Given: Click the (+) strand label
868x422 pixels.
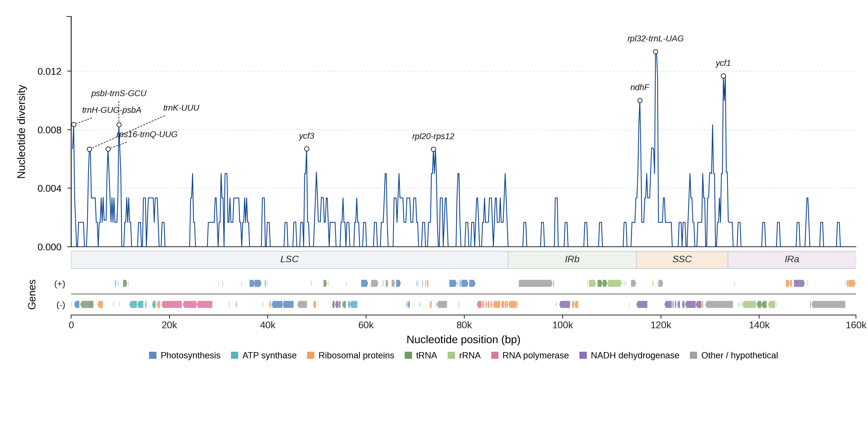Looking at the screenshot, I should click(60, 284).
